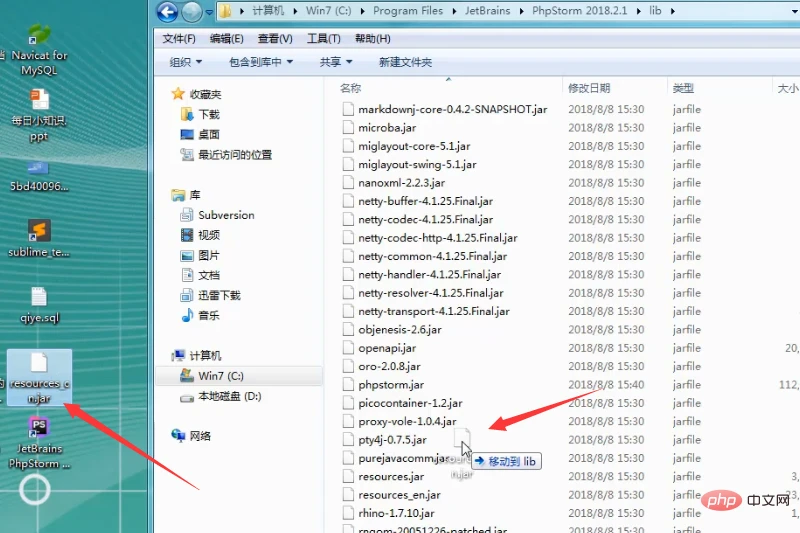Open the 文件(F) menu

click(x=179, y=39)
